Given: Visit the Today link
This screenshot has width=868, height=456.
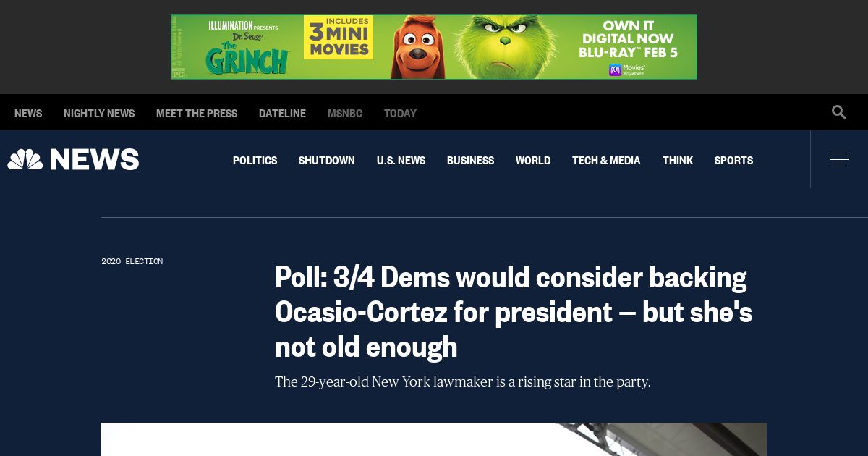Looking at the screenshot, I should [x=400, y=114].
